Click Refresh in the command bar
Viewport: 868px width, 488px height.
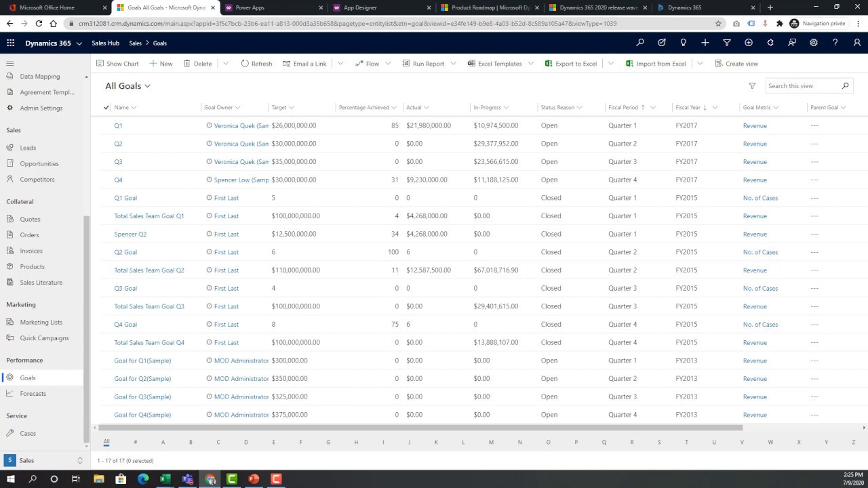point(256,64)
